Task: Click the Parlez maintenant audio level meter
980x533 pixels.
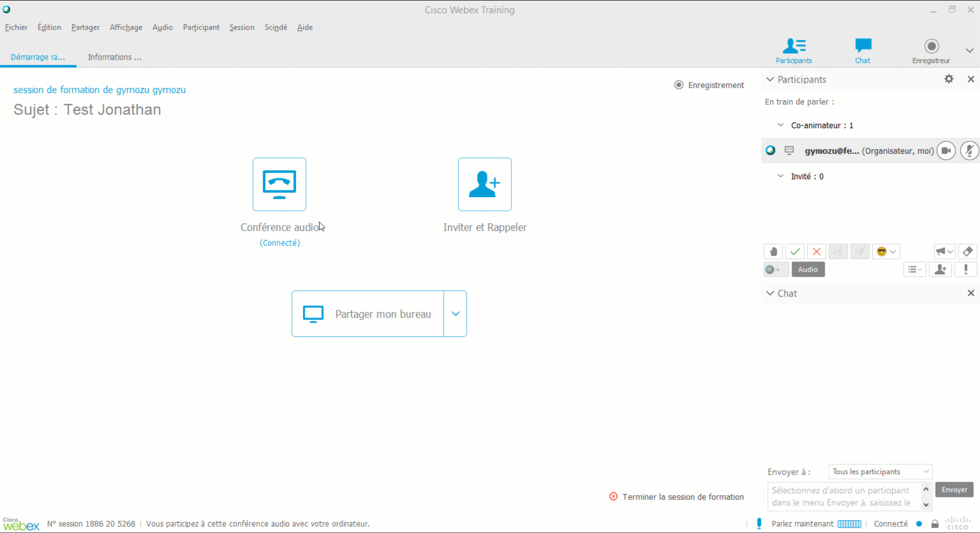Action: pos(849,524)
